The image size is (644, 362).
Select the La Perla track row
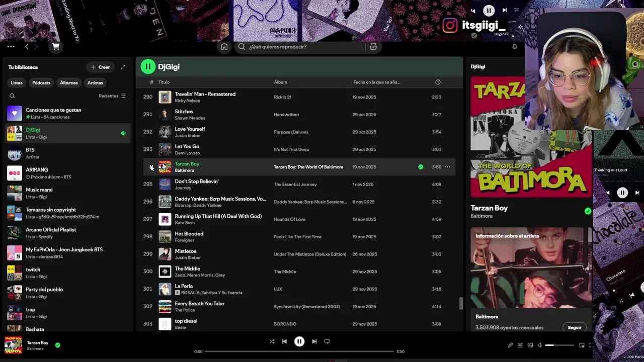(299, 289)
